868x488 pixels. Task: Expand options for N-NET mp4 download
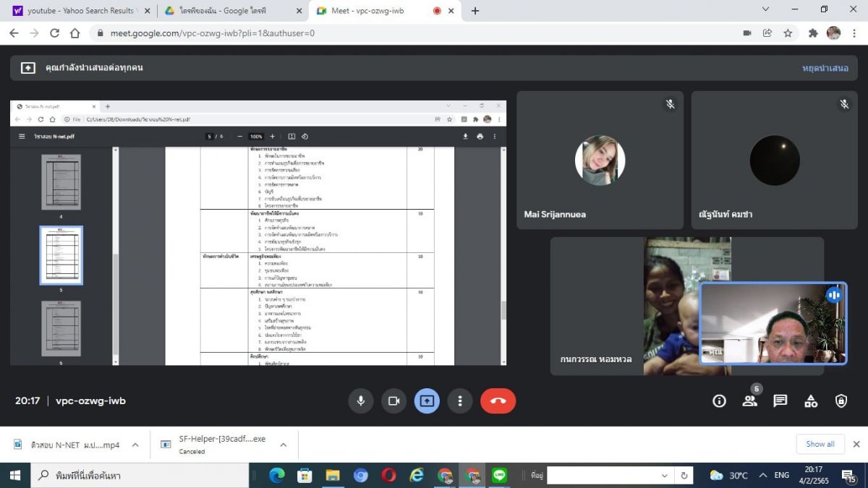[x=135, y=445]
